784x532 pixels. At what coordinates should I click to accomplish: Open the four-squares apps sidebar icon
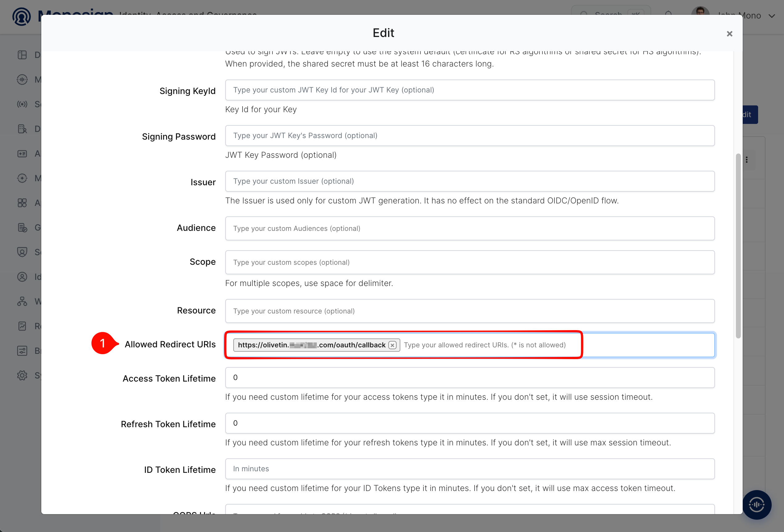(x=22, y=203)
